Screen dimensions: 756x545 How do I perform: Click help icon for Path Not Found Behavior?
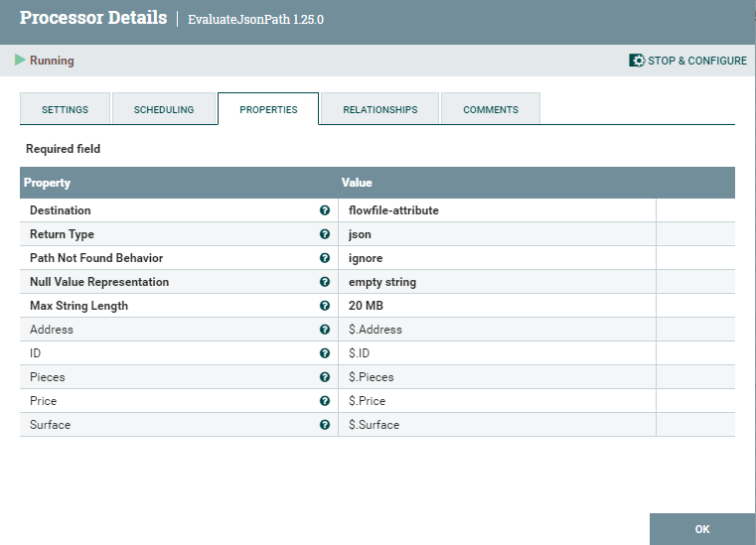[x=325, y=258]
